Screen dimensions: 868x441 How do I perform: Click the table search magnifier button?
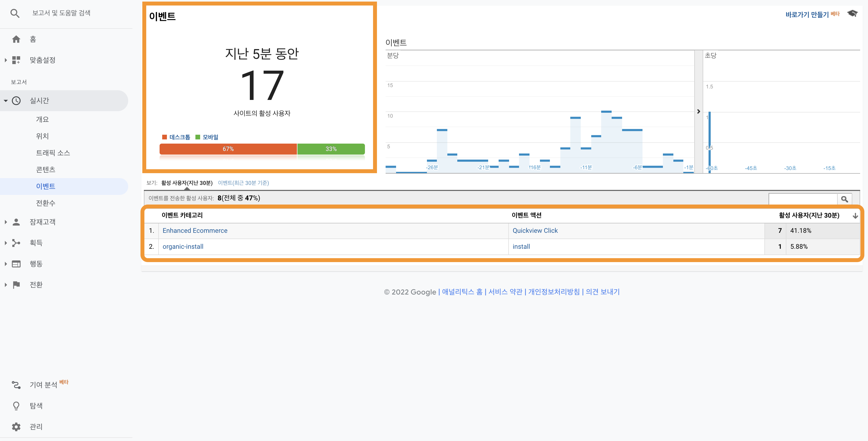844,199
